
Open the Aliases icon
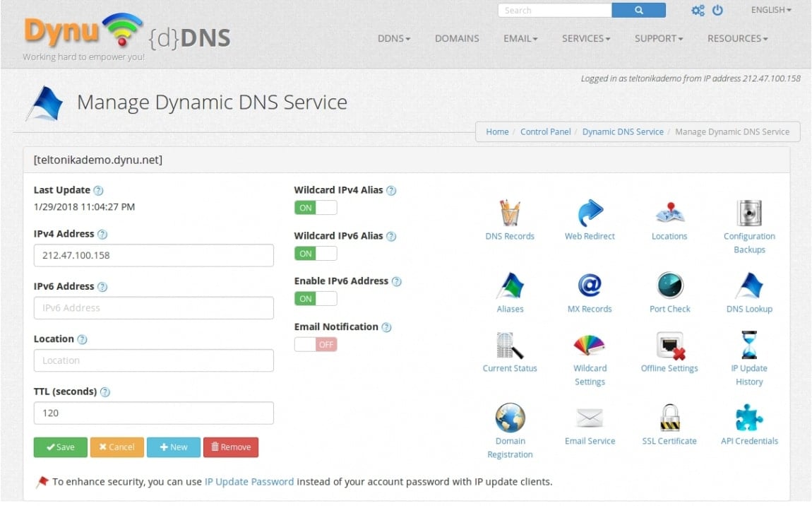pyautogui.click(x=510, y=286)
